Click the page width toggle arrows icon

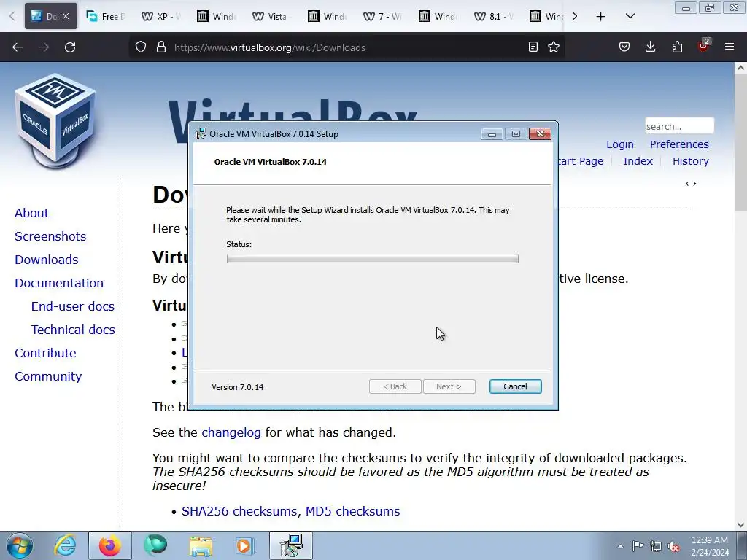[691, 184]
